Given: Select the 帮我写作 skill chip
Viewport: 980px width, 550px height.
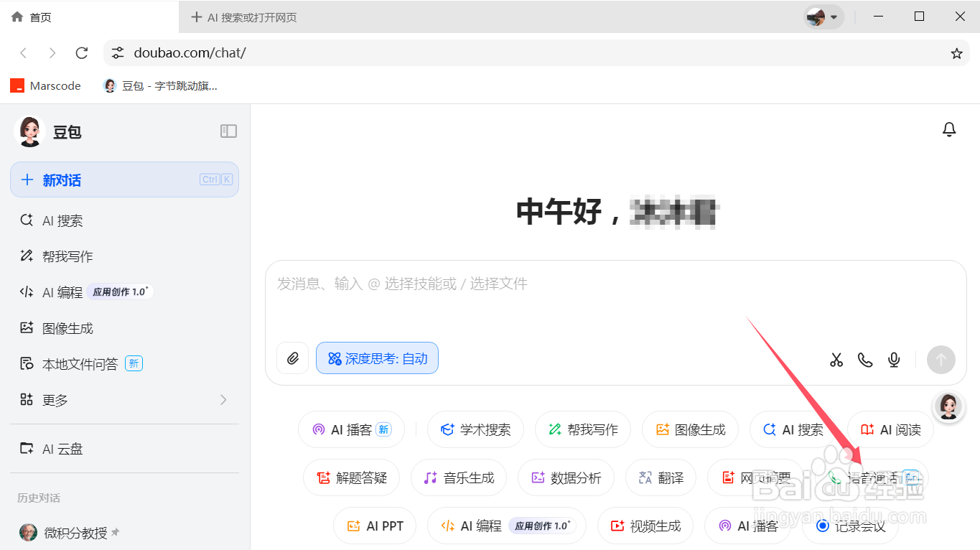Looking at the screenshot, I should (x=582, y=429).
